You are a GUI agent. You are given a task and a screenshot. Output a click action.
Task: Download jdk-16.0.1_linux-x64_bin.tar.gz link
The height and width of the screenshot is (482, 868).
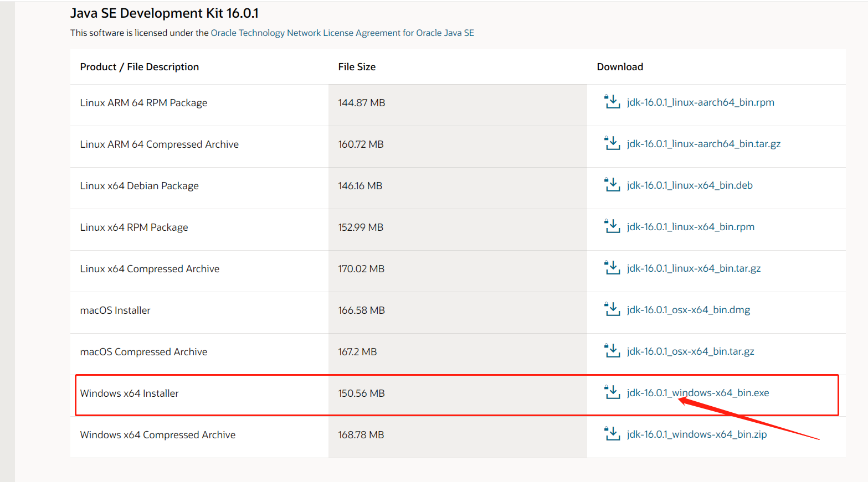[x=694, y=268]
